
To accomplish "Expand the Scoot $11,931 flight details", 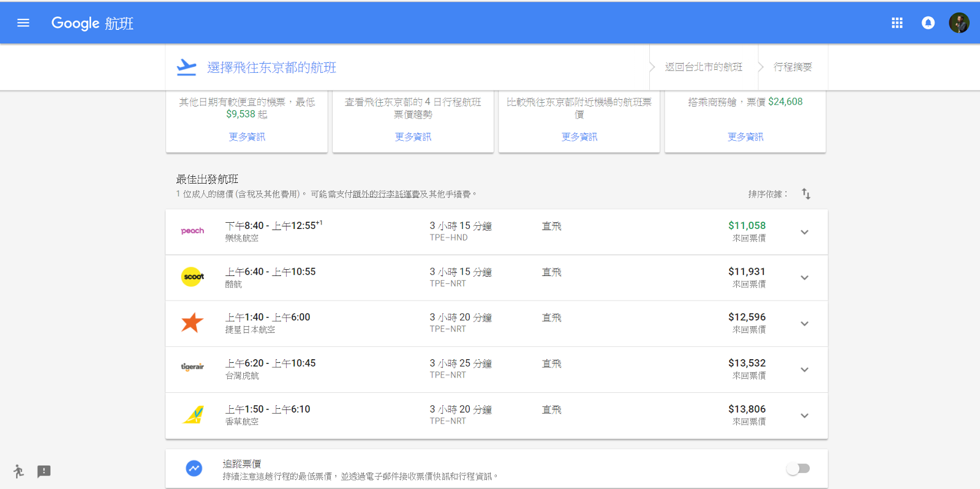I will (805, 278).
